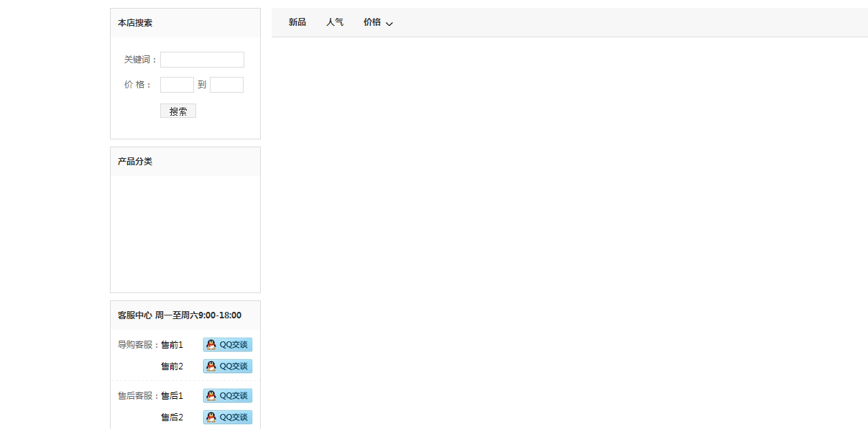Click the 产品分类 panel header
Image resolution: width=868 pixels, height=429 pixels.
pyautogui.click(x=135, y=162)
